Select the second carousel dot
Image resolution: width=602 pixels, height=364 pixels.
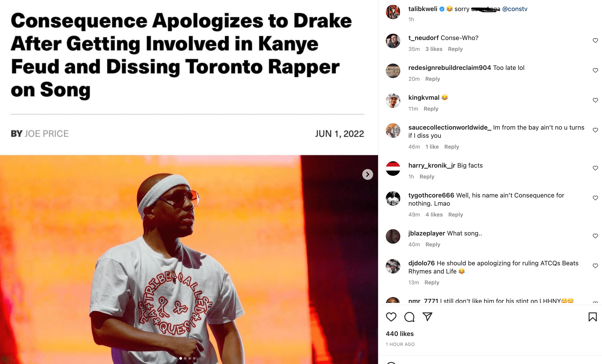(185, 358)
